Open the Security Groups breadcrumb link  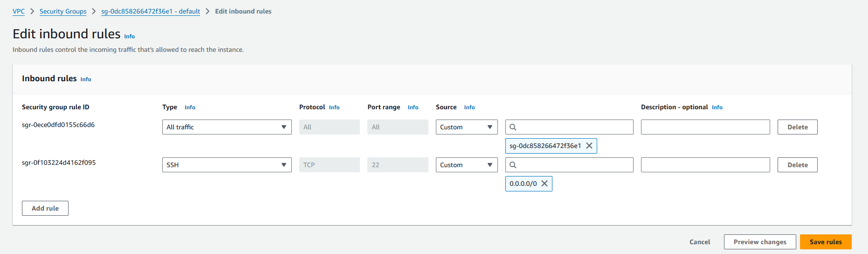[63, 11]
